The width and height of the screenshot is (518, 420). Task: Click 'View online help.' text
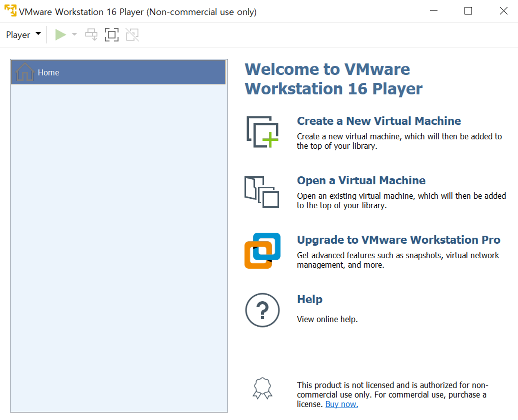coord(327,320)
